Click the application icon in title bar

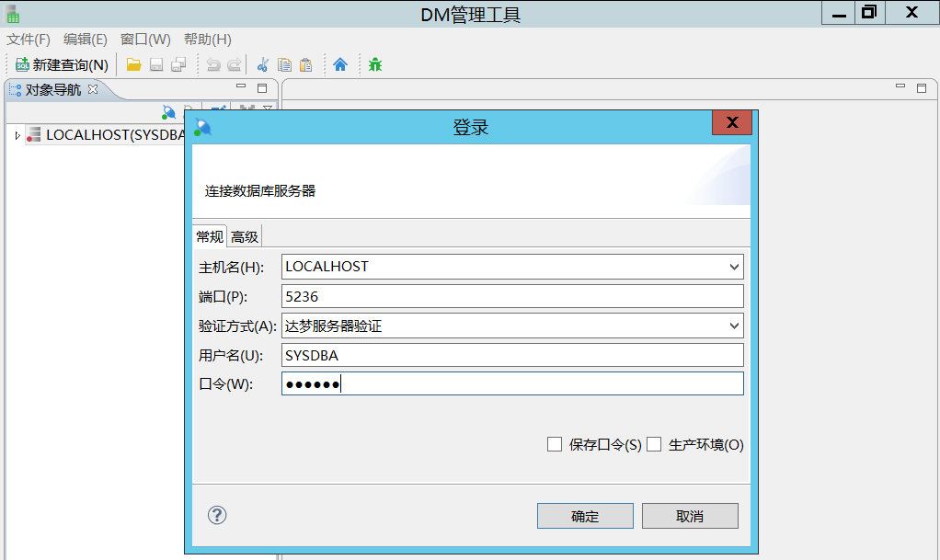[12, 13]
